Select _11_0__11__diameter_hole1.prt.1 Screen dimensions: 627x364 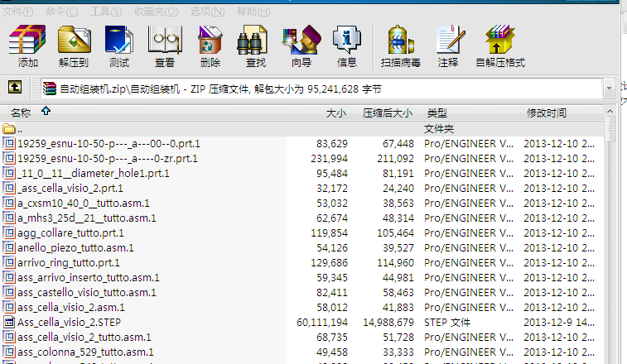pos(94,174)
